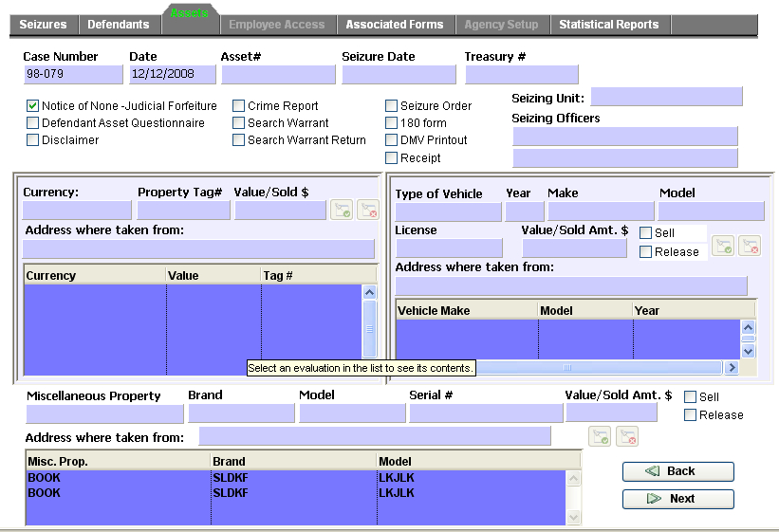Image resolution: width=779 pixels, height=532 pixels.
Task: Click Brand column header in Misc. Prop. list
Action: (293, 462)
